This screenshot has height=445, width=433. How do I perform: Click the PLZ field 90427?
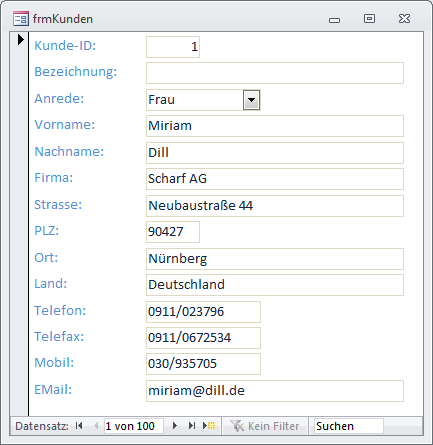173,232
